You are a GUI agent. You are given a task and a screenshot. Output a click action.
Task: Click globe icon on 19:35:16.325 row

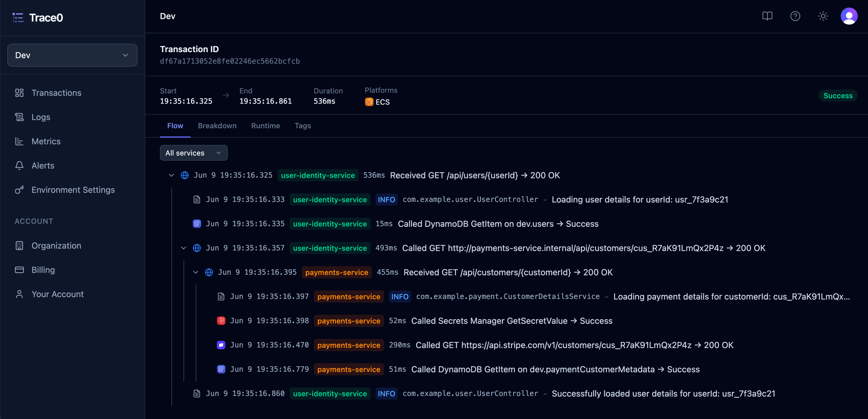pyautogui.click(x=185, y=176)
